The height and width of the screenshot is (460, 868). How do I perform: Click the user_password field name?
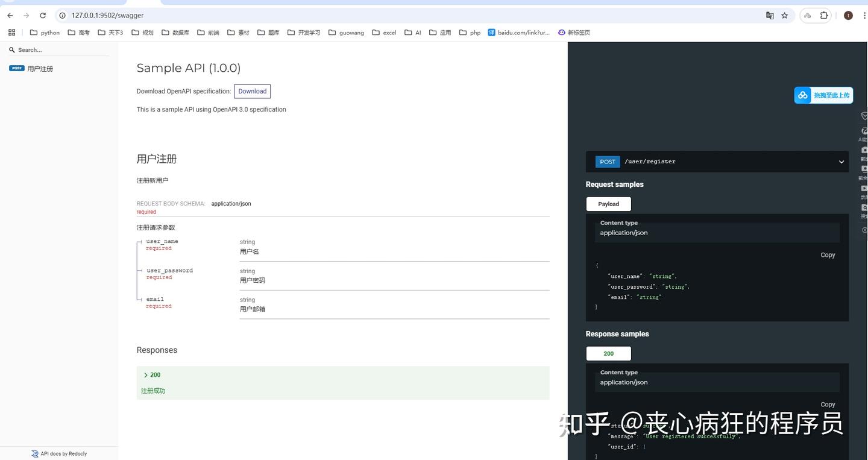point(169,271)
